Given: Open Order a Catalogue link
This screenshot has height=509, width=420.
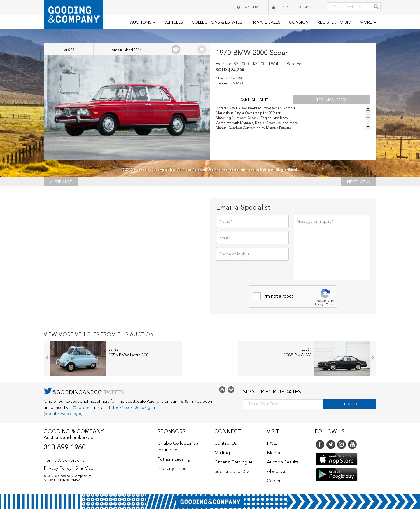Looking at the screenshot, I should coord(233,462).
